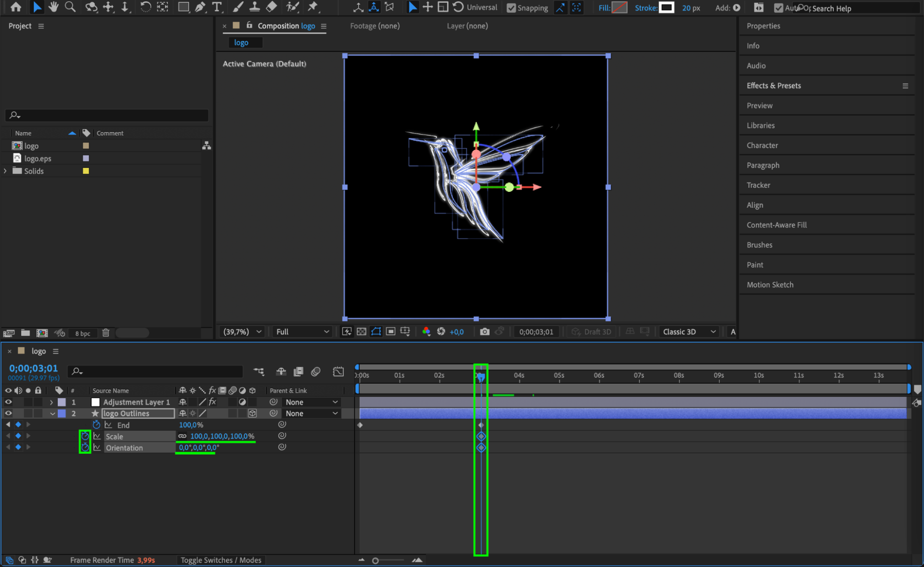Viewport: 924px width, 567px height.
Task: Click the Scale keyframe at 3 seconds
Action: click(481, 436)
